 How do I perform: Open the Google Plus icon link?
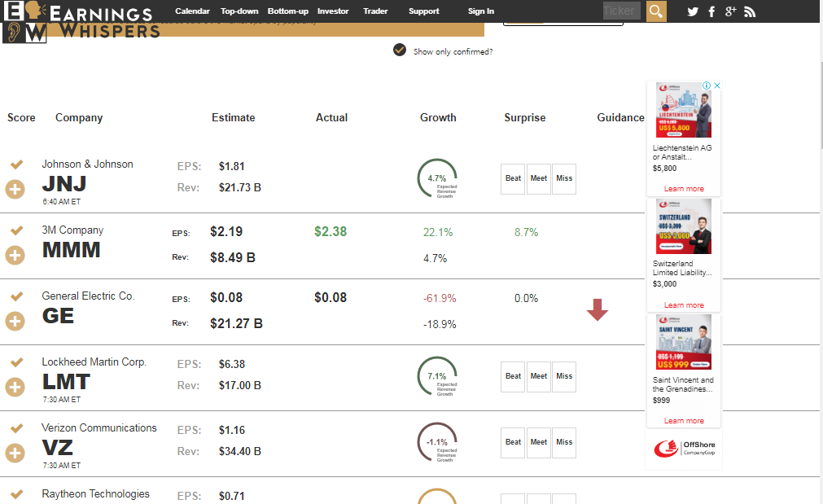coord(730,11)
